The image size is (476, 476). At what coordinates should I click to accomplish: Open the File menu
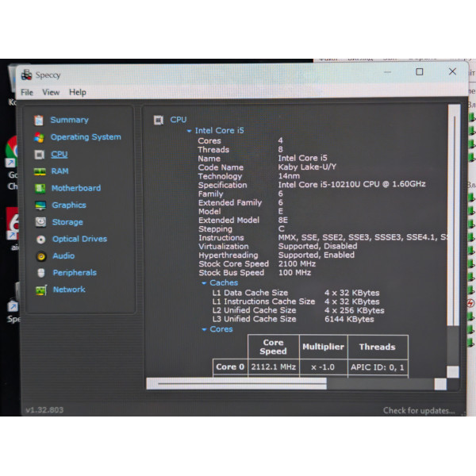(27, 92)
